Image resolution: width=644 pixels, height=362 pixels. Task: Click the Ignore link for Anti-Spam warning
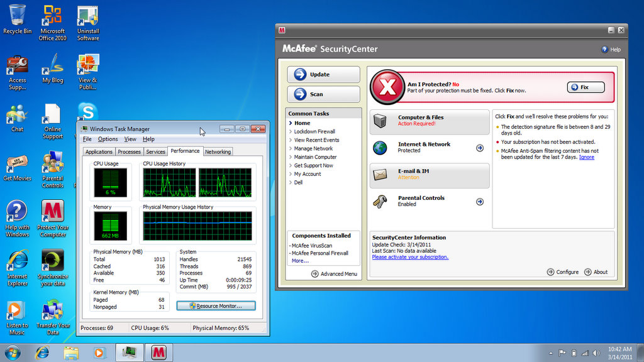coord(587,157)
